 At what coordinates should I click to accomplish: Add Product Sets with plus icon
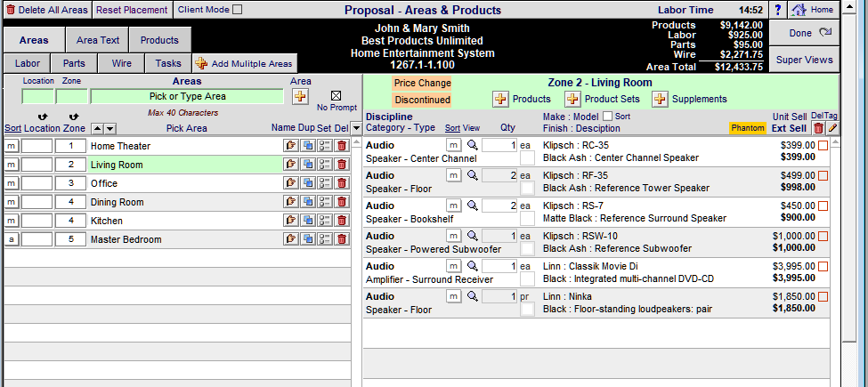(572, 99)
